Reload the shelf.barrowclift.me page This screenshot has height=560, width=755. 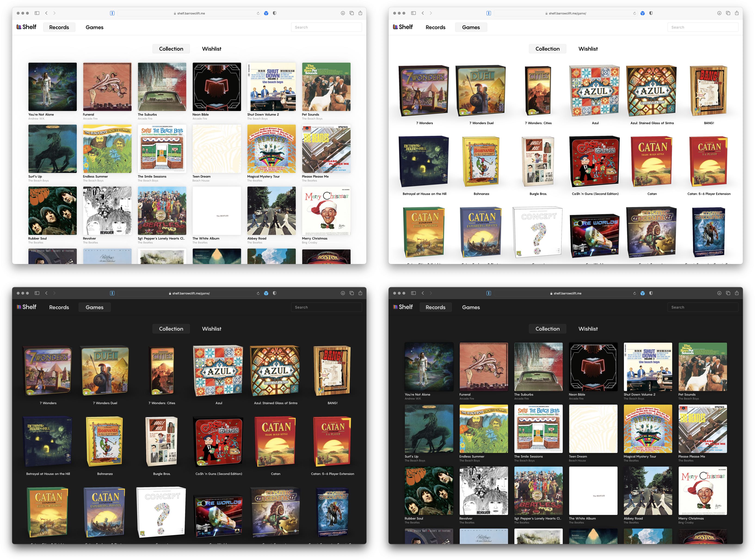258,13
